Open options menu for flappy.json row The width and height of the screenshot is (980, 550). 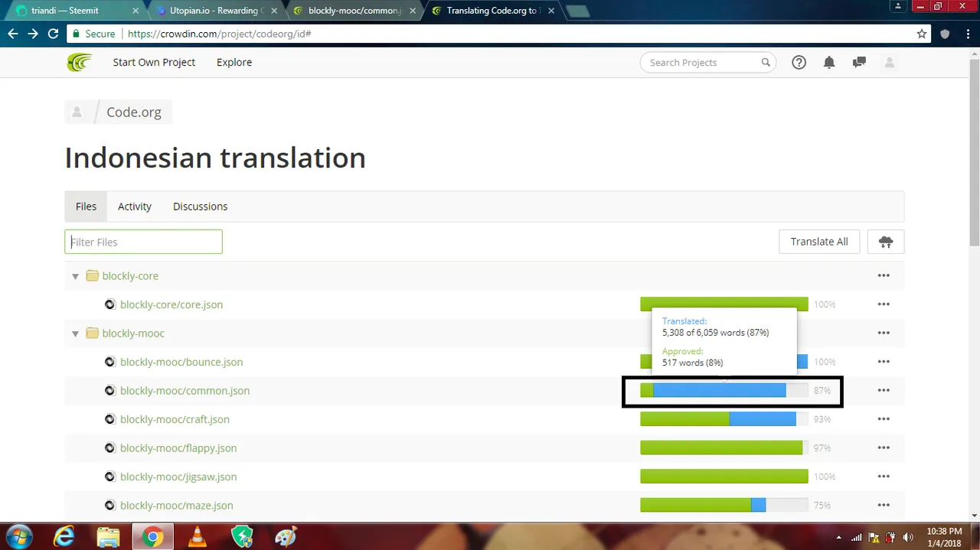(x=884, y=447)
